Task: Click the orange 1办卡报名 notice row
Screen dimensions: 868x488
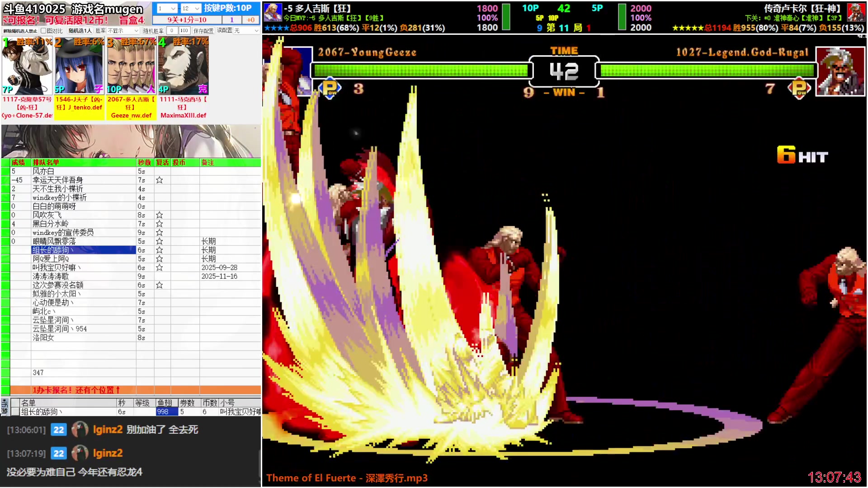Action: click(x=136, y=390)
